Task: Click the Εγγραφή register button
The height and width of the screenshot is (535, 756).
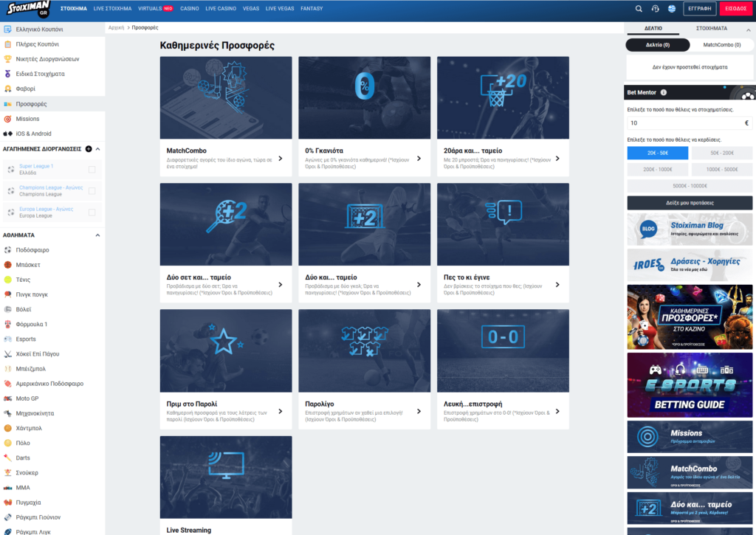Action: pyautogui.click(x=700, y=9)
